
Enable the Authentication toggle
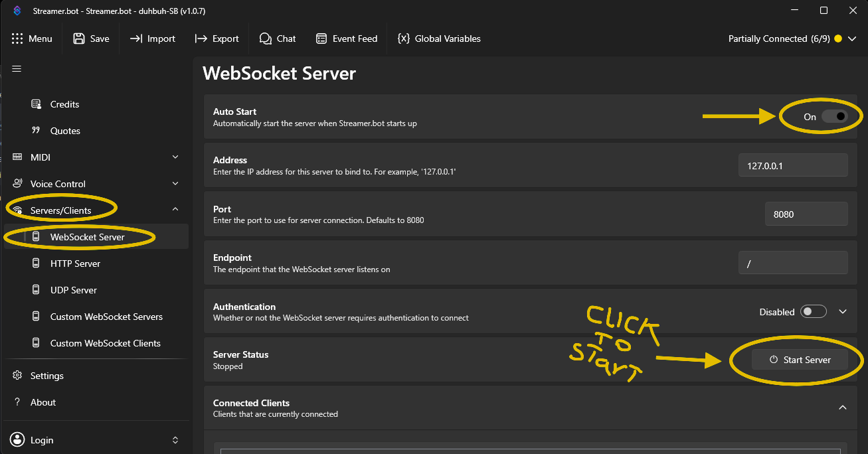814,311
